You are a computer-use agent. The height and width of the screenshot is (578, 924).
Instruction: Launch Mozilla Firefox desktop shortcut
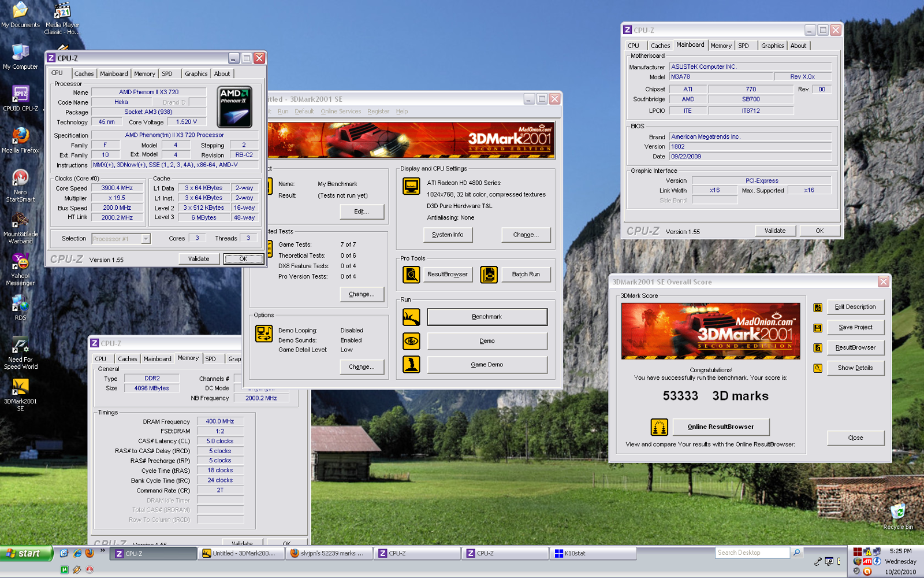click(20, 140)
